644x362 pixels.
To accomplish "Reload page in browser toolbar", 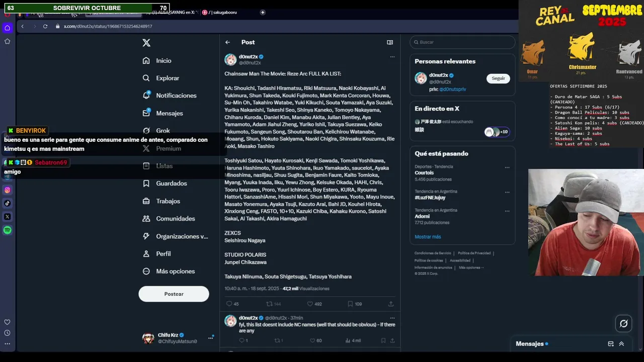I will coord(45,26).
